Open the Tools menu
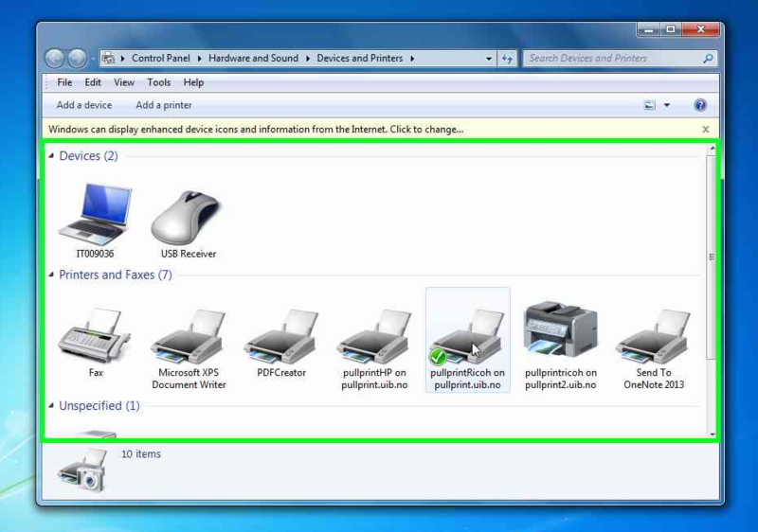 point(159,82)
